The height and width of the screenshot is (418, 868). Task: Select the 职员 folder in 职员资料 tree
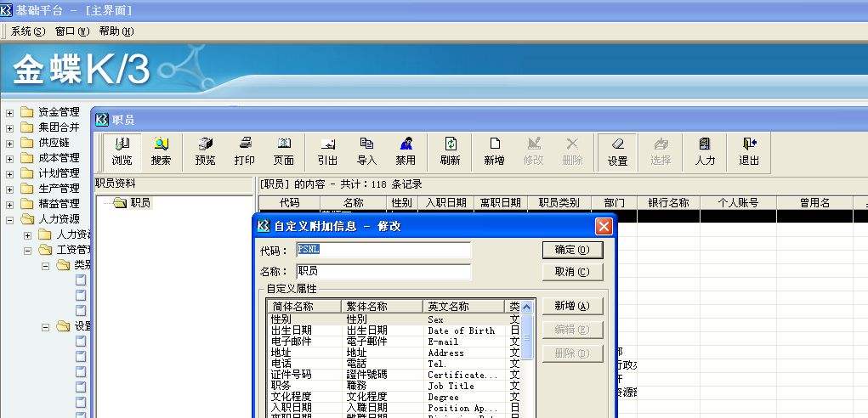133,203
